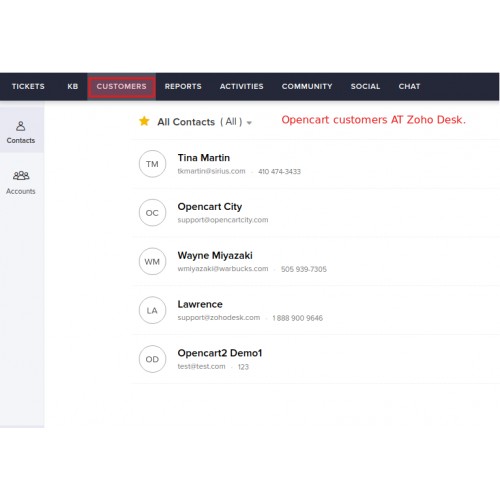Switch to the Community tab
Image resolution: width=500 pixels, height=500 pixels.
(x=307, y=86)
